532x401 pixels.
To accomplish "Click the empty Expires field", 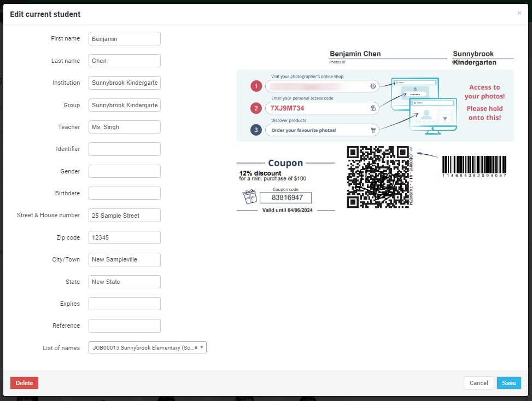I will point(125,304).
